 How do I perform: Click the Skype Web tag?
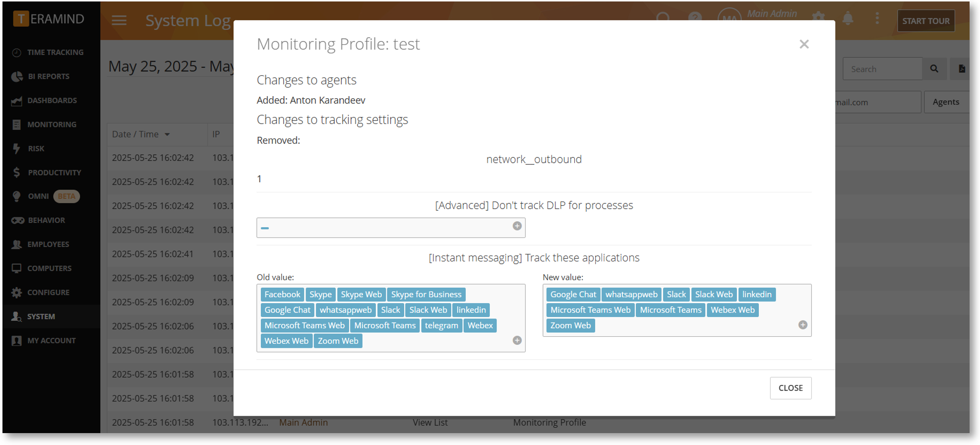pos(361,295)
